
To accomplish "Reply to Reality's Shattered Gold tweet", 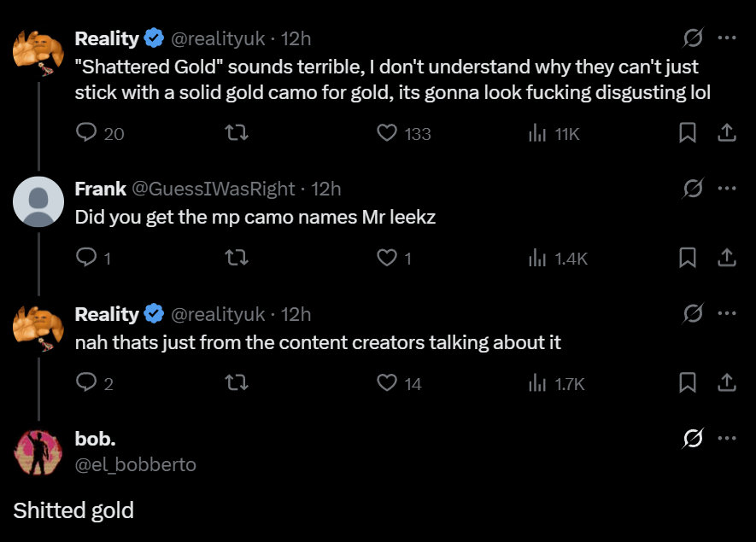I will (86, 133).
